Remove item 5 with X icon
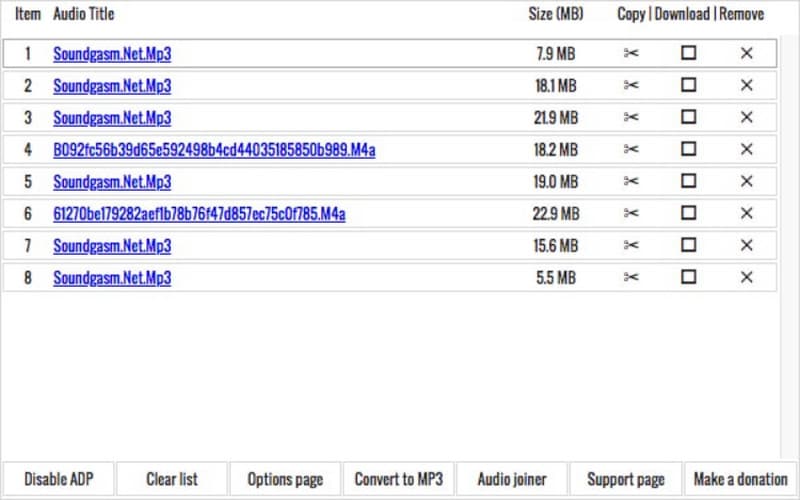800x500 pixels. (x=746, y=181)
